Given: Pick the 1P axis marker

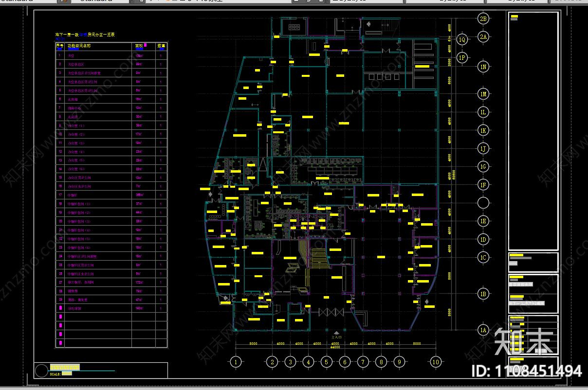Looking at the screenshot, I should (x=462, y=58).
